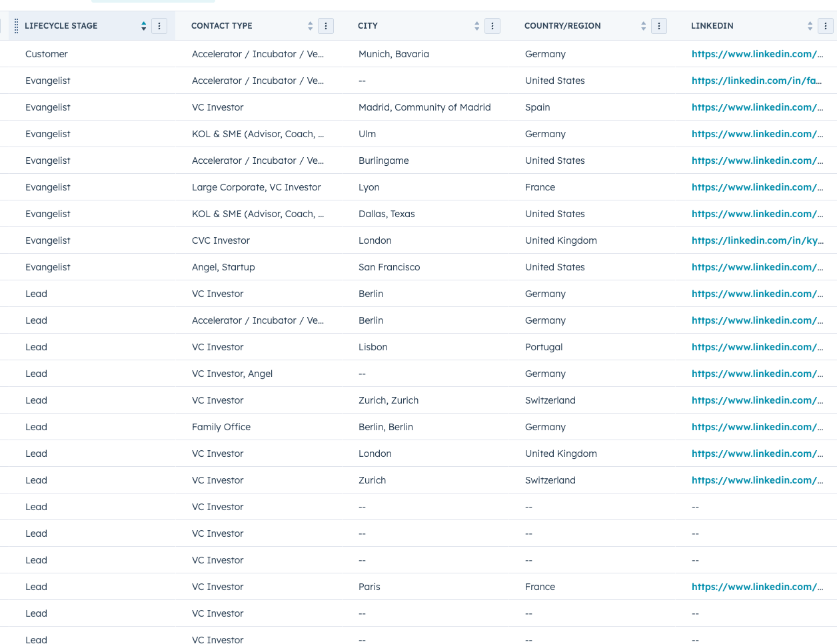Open LinkedIn link for Lyon contact
Image resolution: width=837 pixels, height=644 pixels.
tap(758, 187)
